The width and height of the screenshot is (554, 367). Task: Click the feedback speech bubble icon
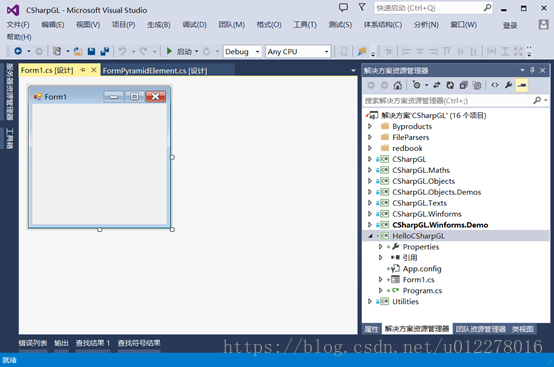(x=343, y=7)
